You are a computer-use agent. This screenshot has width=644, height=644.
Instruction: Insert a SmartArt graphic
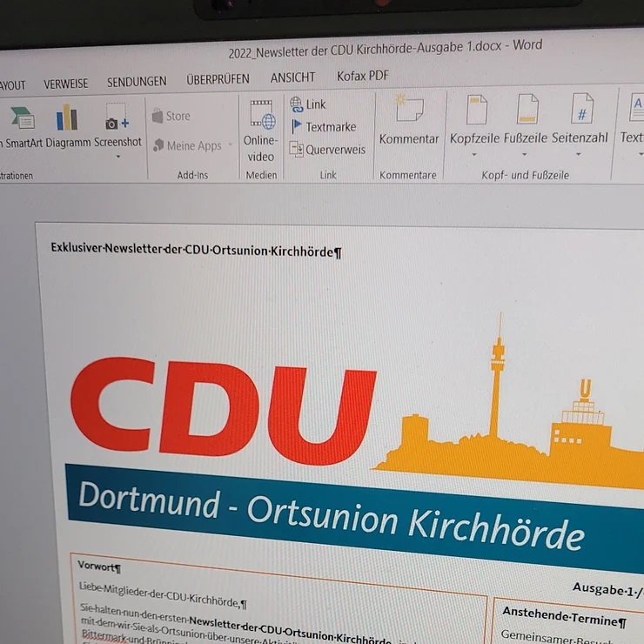[22, 127]
